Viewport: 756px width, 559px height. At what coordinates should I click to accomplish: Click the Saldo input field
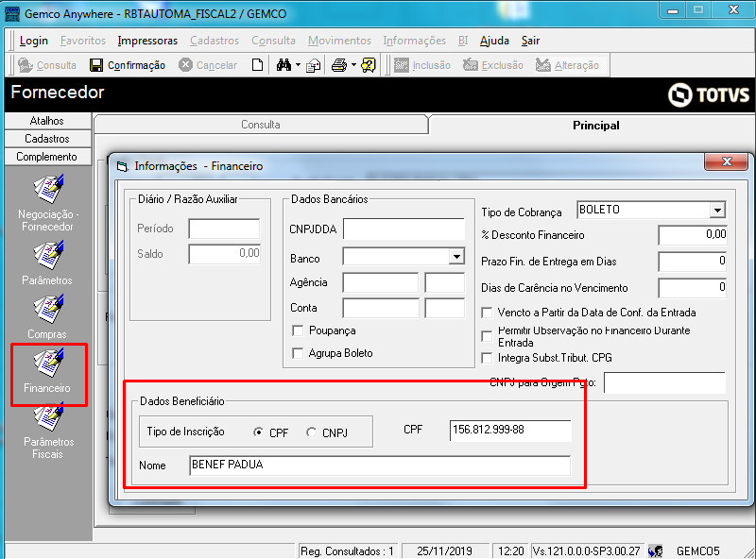pyautogui.click(x=224, y=254)
